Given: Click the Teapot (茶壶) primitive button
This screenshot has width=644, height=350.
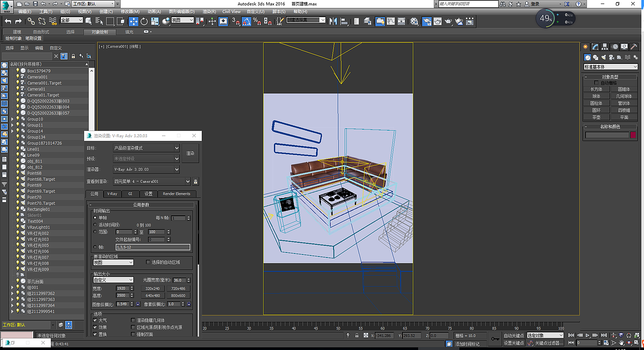Looking at the screenshot, I should tap(596, 117).
